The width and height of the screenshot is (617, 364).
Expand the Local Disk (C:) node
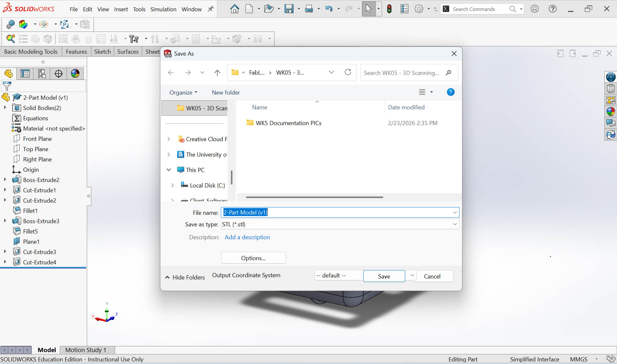point(172,186)
